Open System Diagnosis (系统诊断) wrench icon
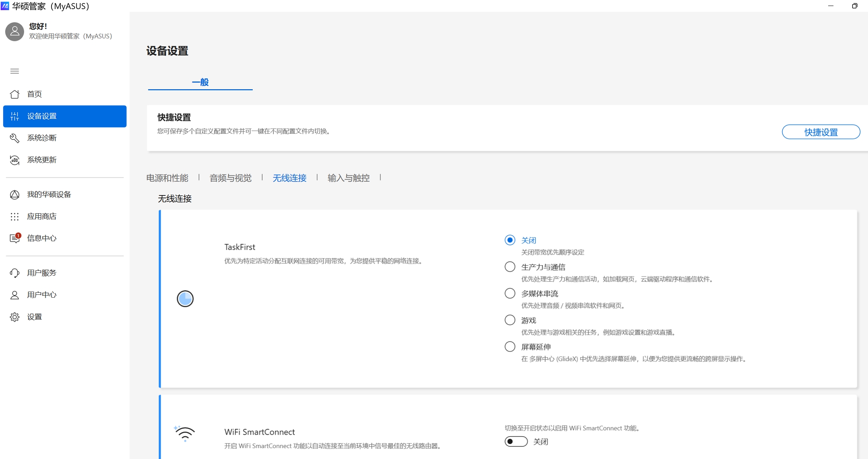 pos(15,138)
